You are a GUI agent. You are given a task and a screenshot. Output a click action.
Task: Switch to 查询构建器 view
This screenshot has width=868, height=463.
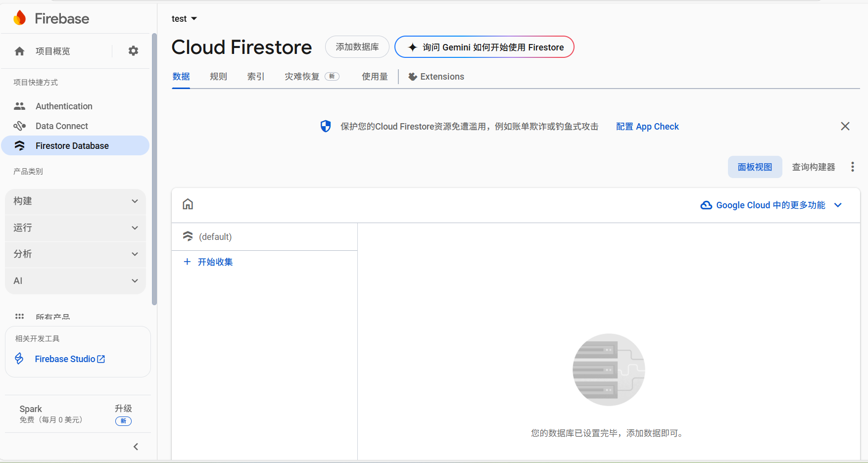[813, 167]
